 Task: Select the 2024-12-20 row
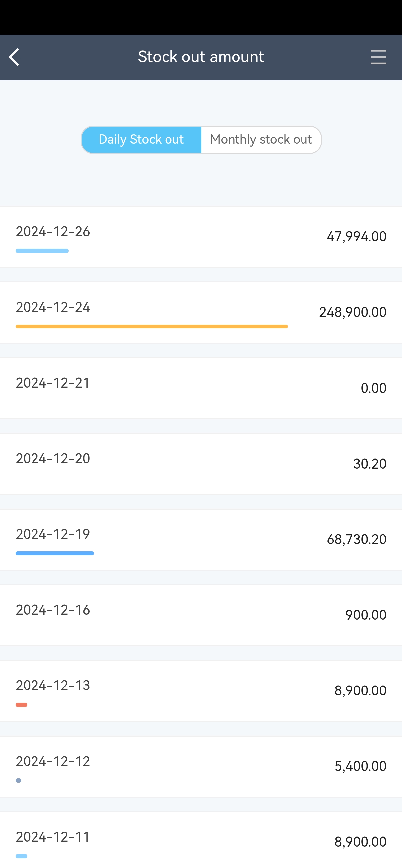click(x=201, y=464)
